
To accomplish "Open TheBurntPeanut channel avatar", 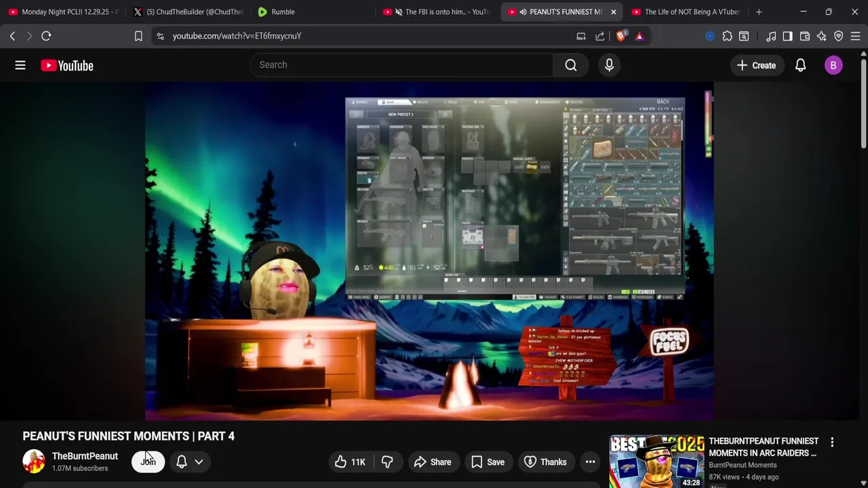I will [x=33, y=462].
